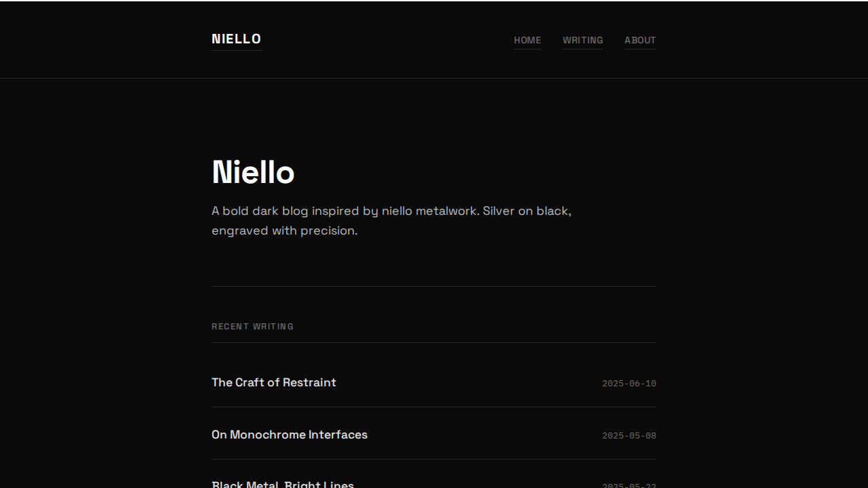Click the divider line below the tagline
The width and height of the screenshot is (868, 488).
point(434,286)
